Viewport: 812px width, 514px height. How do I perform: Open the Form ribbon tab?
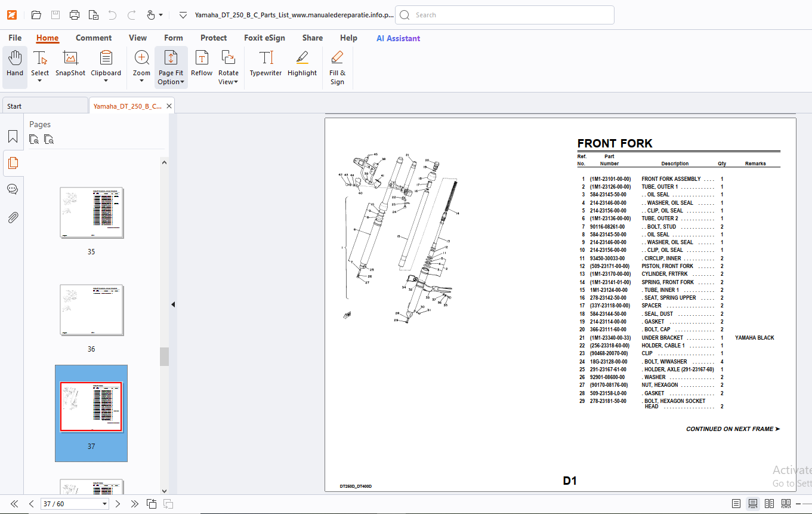click(174, 38)
